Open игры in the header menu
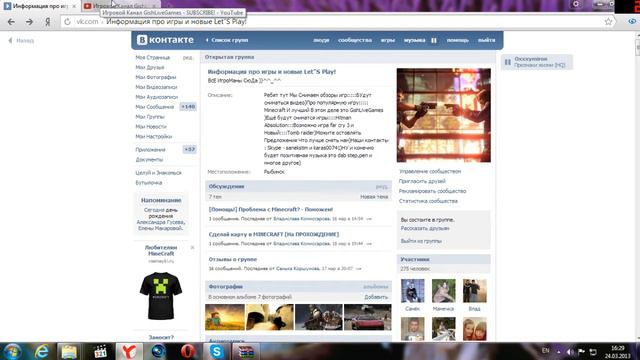This screenshot has height=360, width=640. click(x=387, y=40)
